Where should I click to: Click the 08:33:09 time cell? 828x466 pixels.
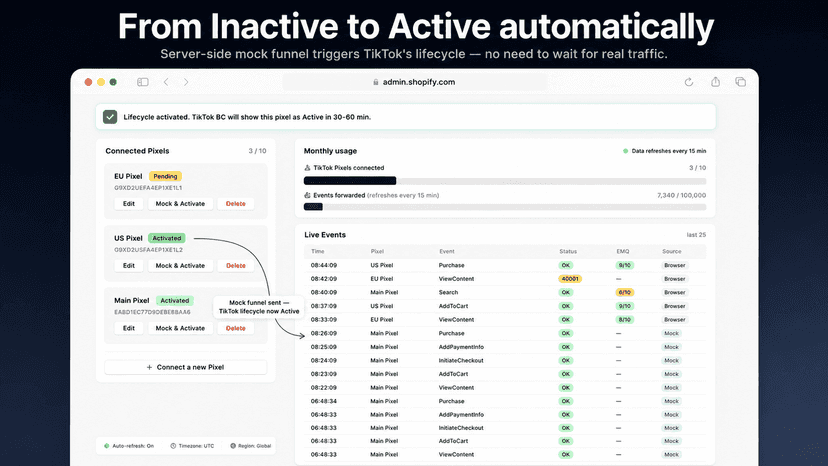(324, 320)
